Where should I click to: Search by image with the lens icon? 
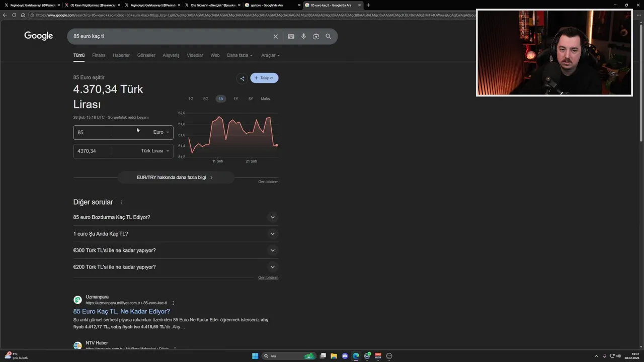click(316, 36)
